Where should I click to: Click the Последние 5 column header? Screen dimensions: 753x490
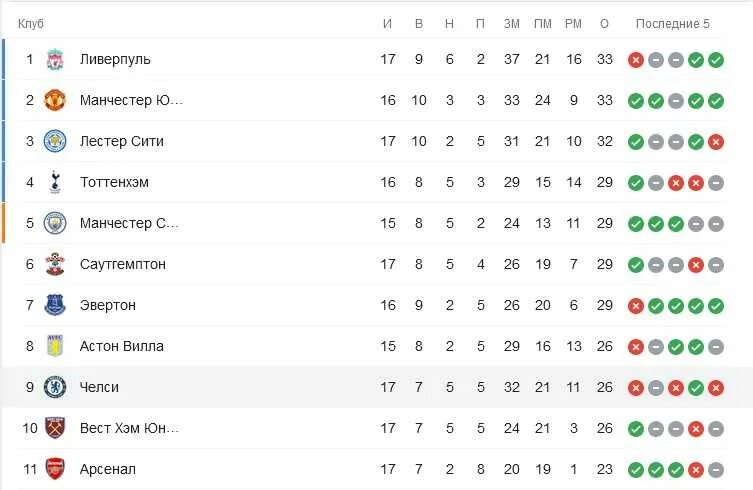[673, 24]
